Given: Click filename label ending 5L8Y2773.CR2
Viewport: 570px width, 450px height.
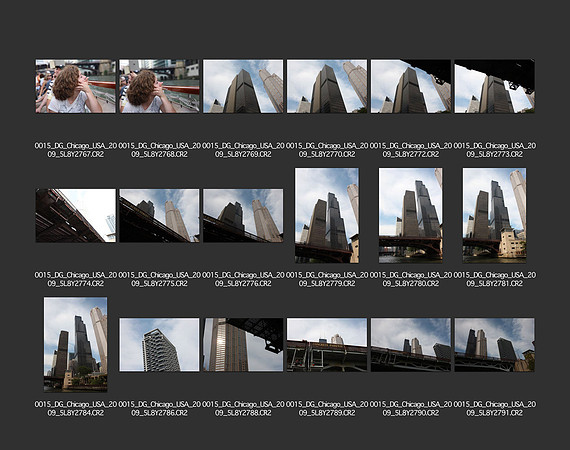Looking at the screenshot, I should tap(494, 150).
